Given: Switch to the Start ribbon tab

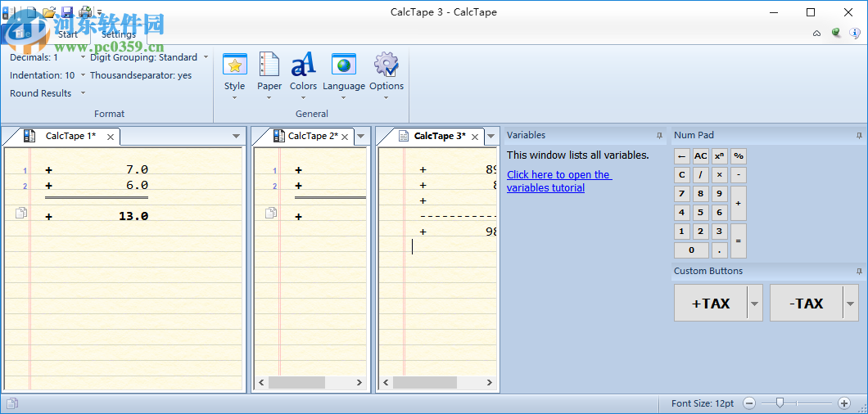Looking at the screenshot, I should [68, 34].
